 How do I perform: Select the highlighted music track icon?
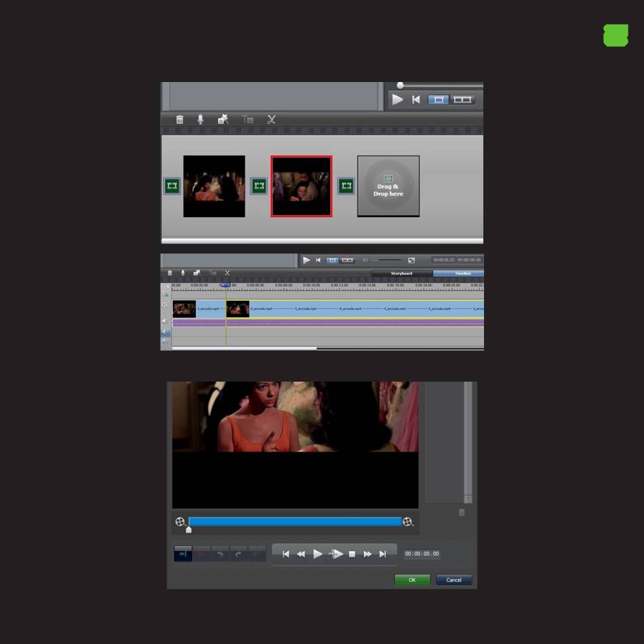click(165, 332)
